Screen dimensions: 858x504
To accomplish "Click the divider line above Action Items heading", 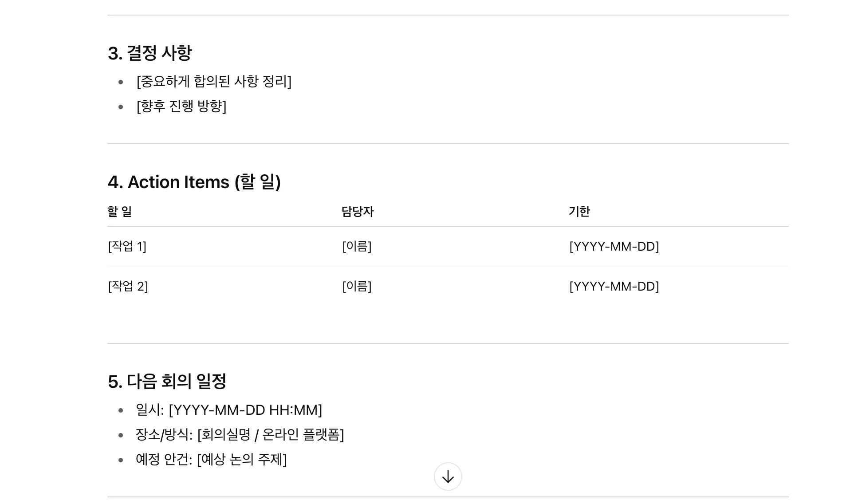I will [448, 144].
